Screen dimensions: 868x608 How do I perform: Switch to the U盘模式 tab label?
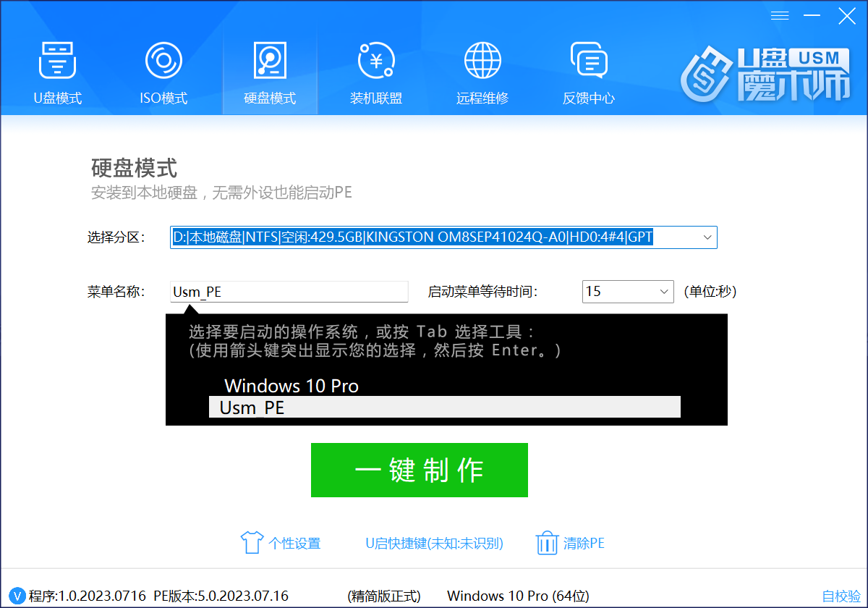click(x=57, y=98)
